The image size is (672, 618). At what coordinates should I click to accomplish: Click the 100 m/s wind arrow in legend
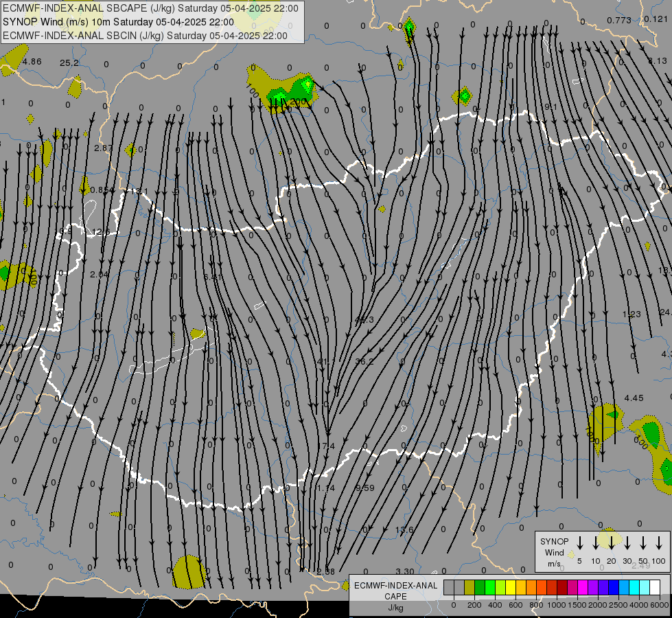click(659, 542)
